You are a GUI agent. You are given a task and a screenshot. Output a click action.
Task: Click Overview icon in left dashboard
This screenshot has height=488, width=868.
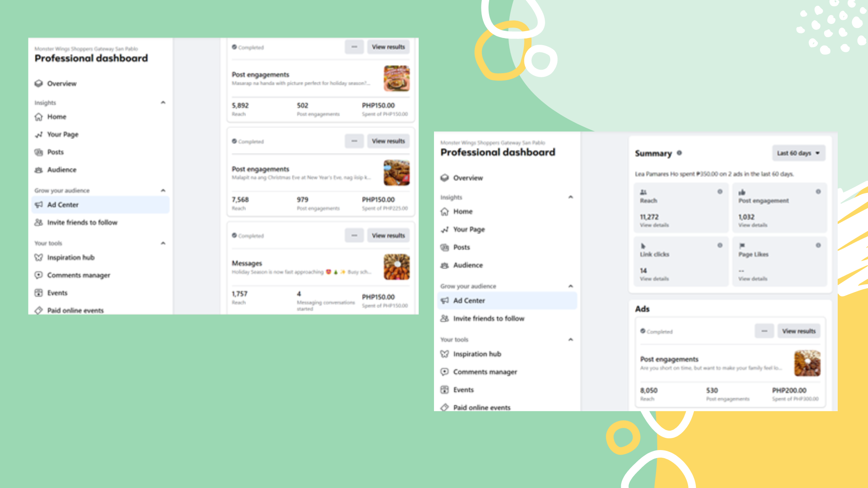(39, 84)
